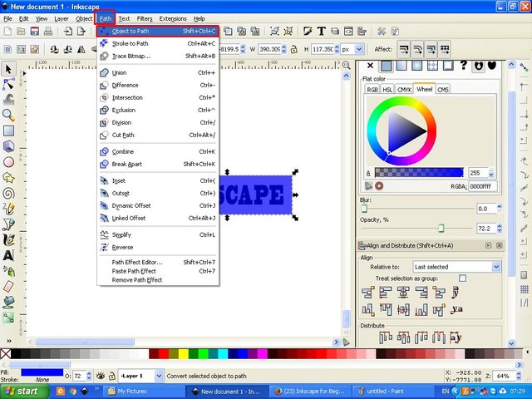Choose Object to Path menu item
This screenshot has height=399, width=532.
158,32
